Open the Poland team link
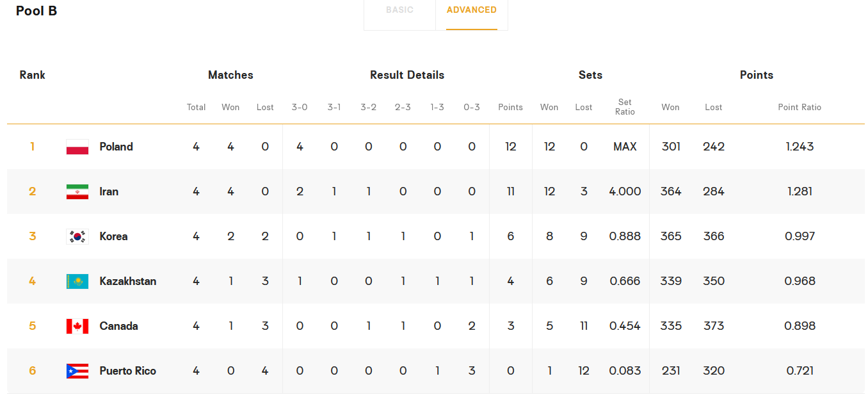 click(116, 147)
